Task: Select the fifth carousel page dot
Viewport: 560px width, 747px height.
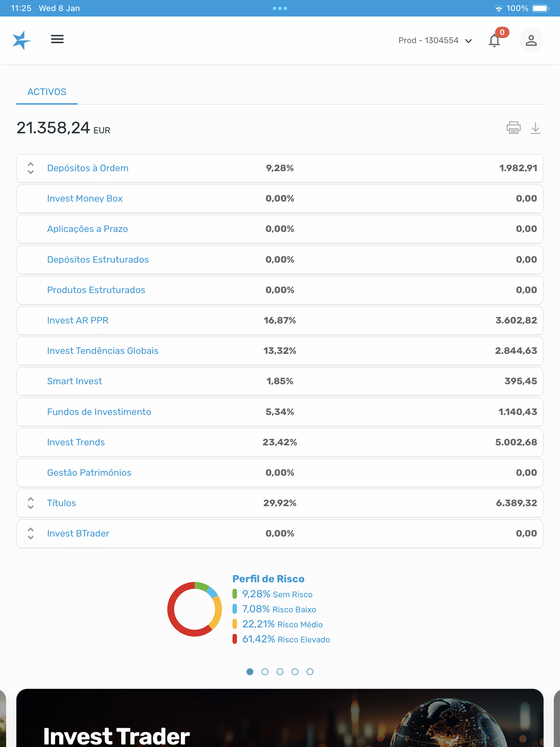Action: 310,672
